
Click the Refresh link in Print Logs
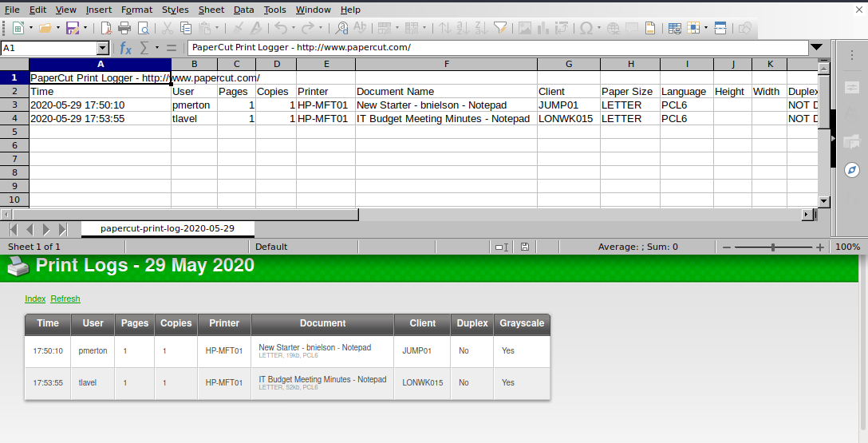[65, 299]
